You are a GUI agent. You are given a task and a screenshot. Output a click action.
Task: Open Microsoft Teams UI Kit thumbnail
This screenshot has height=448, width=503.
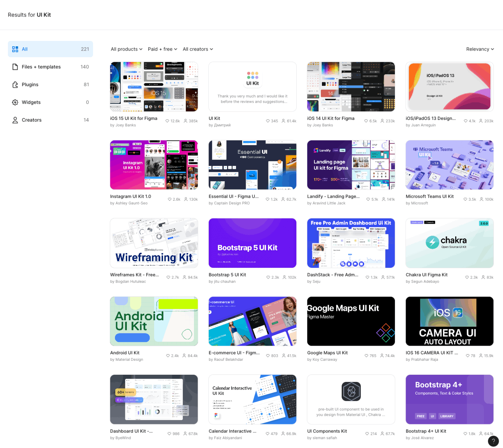click(449, 165)
